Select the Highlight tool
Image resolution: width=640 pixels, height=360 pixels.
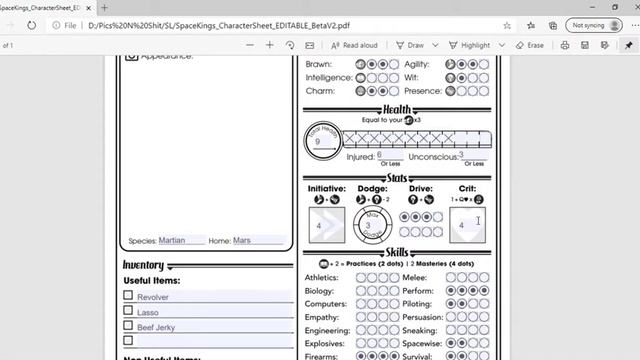pos(469,45)
